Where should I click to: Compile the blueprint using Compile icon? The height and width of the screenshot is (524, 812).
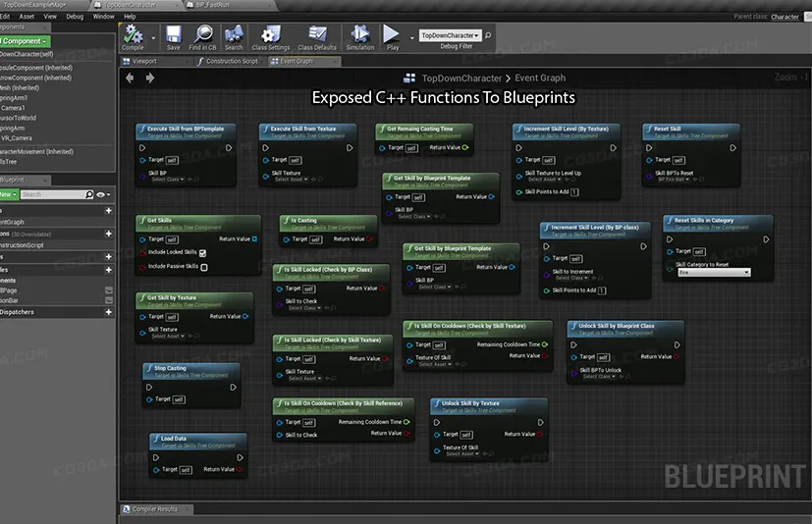click(x=134, y=37)
